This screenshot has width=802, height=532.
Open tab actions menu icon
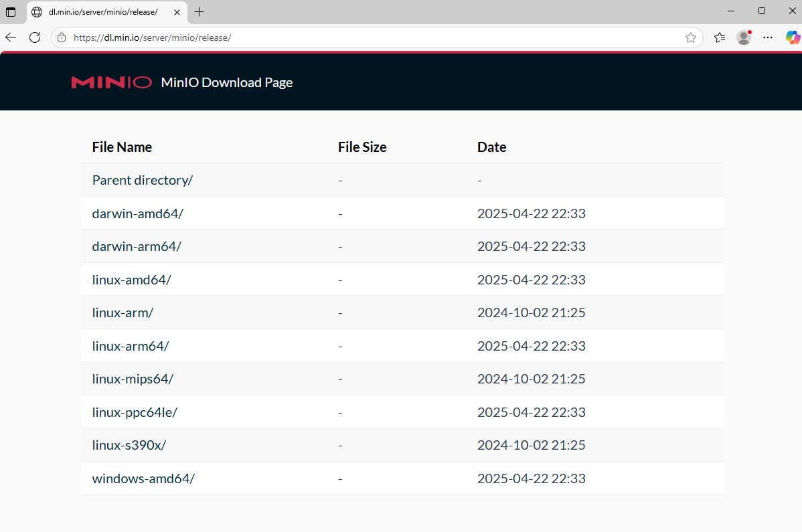point(11,12)
